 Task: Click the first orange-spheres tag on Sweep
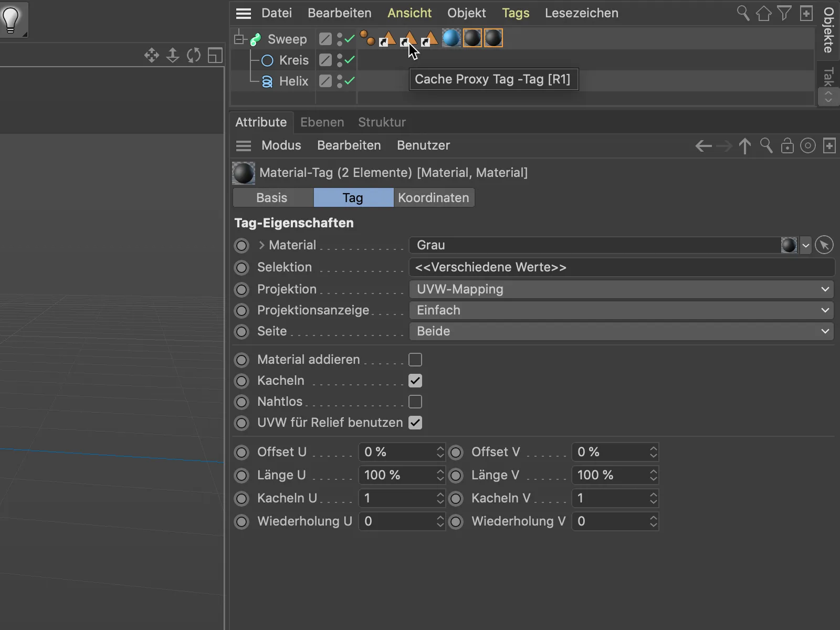[367, 38]
